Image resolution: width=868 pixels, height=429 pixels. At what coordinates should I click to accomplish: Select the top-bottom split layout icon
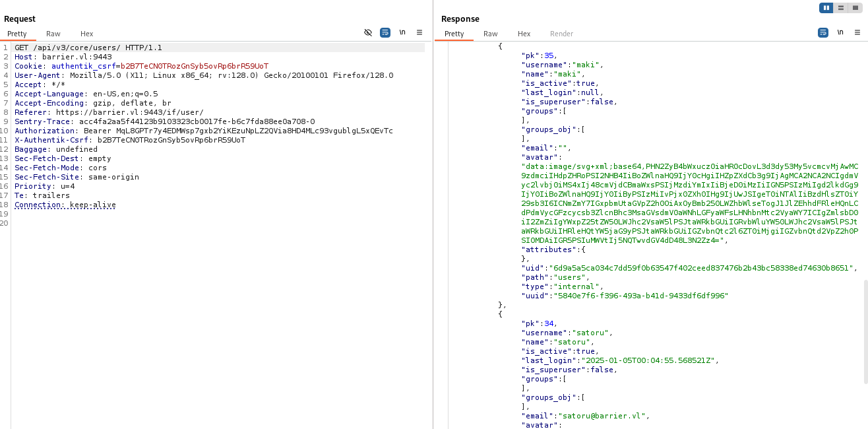click(840, 8)
